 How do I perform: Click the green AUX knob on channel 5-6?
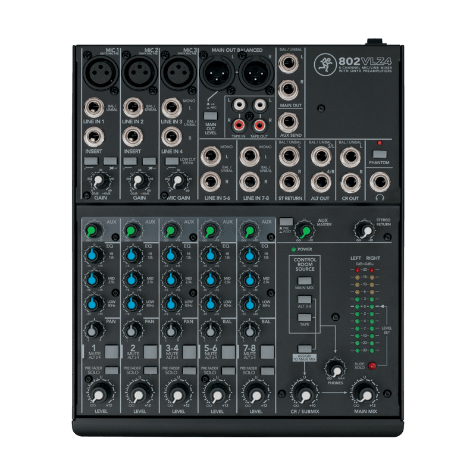pyautogui.click(x=210, y=231)
